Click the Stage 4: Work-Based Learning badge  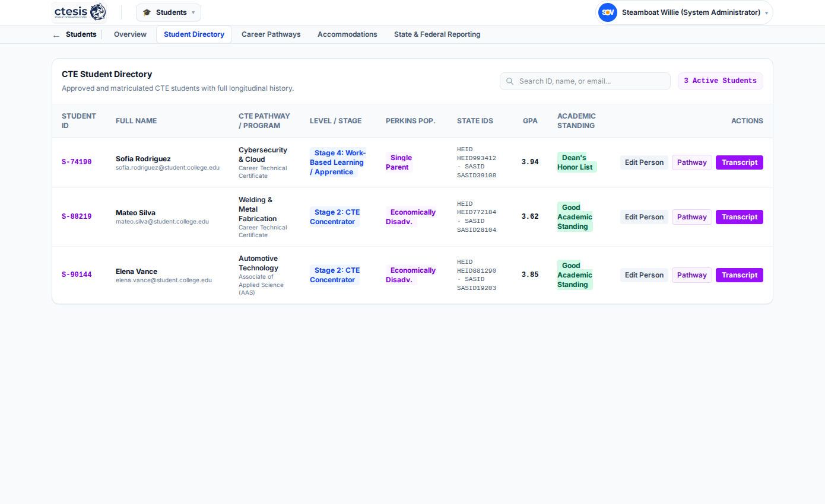point(338,162)
